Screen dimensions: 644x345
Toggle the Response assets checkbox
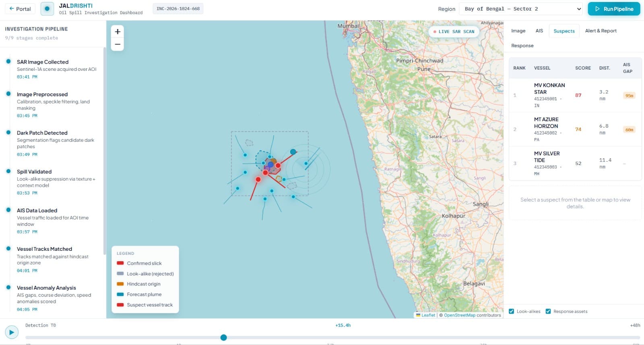click(548, 311)
